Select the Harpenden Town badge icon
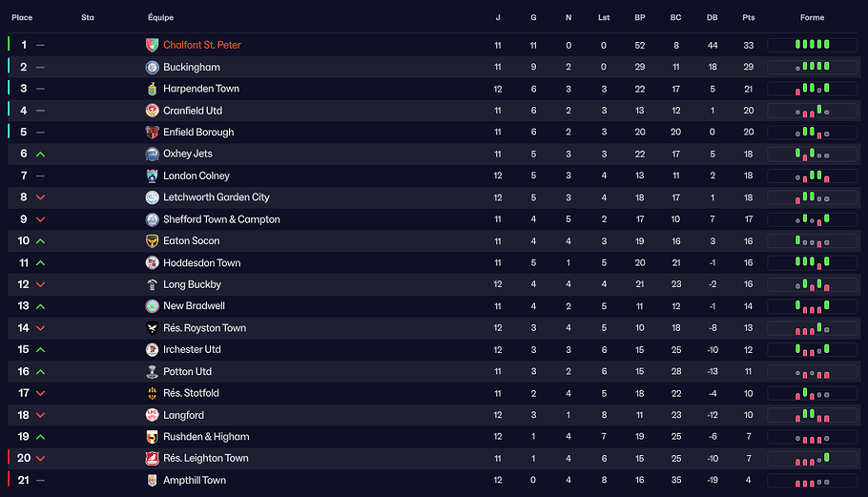Image resolution: width=868 pixels, height=497 pixels. point(152,89)
